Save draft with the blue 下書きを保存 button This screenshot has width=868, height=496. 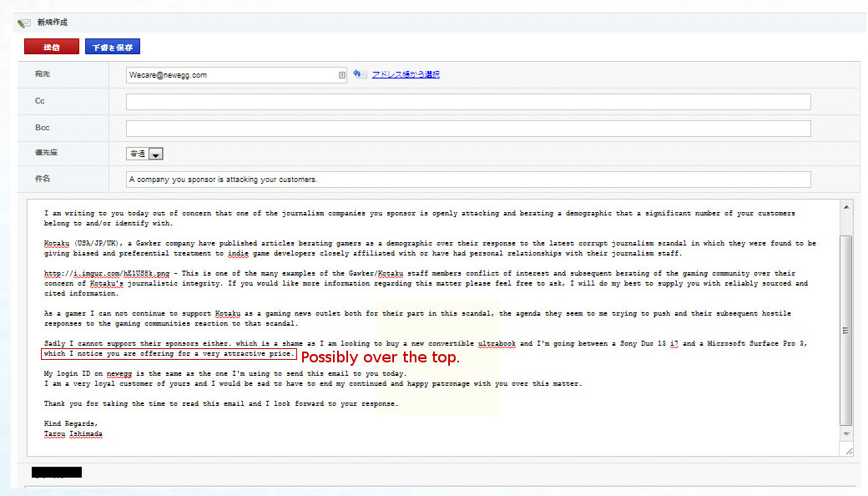coord(112,47)
